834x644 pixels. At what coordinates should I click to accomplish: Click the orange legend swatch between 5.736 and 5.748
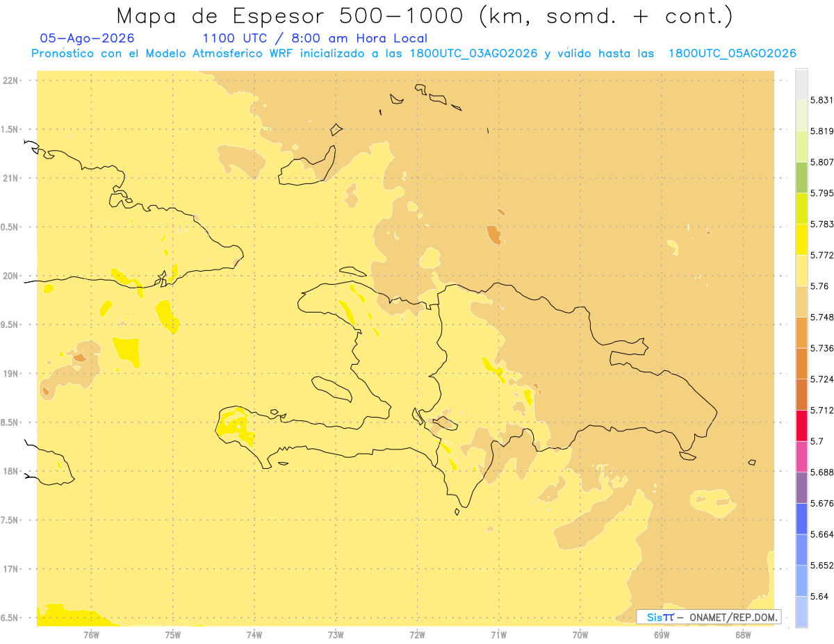(801, 333)
